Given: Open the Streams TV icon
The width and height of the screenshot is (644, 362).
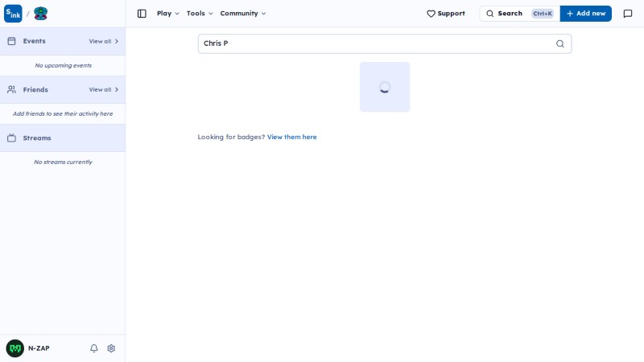Looking at the screenshot, I should 11,138.
